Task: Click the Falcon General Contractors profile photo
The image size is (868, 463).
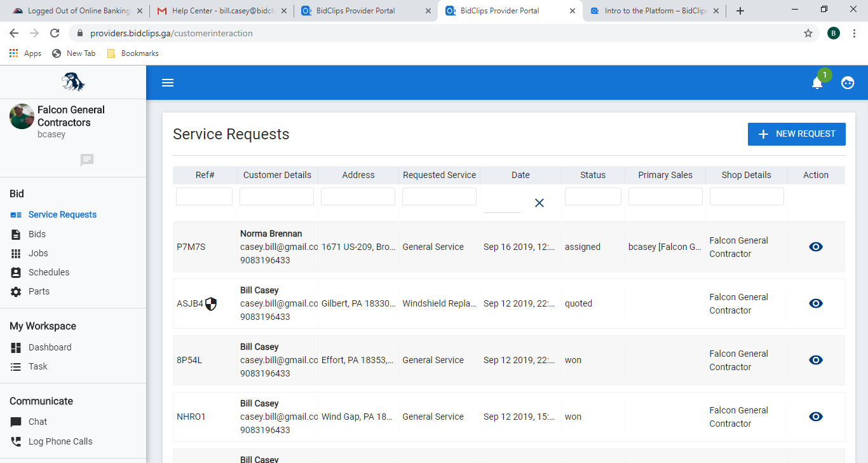Action: pyautogui.click(x=22, y=116)
